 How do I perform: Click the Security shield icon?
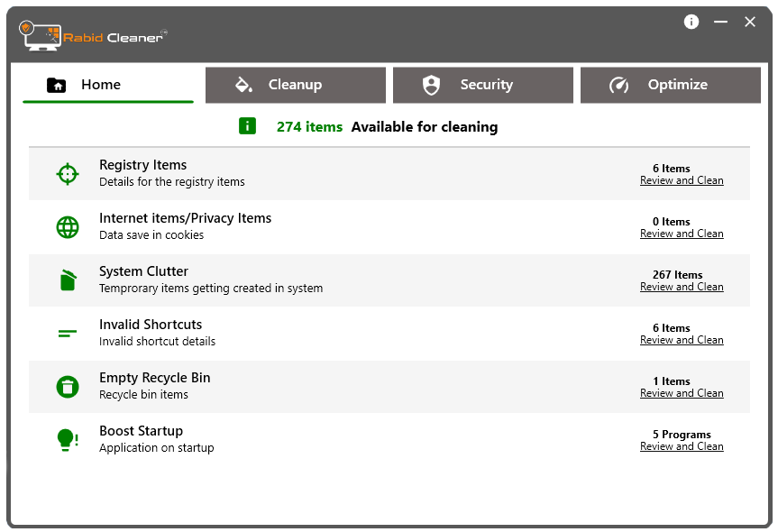pos(431,85)
